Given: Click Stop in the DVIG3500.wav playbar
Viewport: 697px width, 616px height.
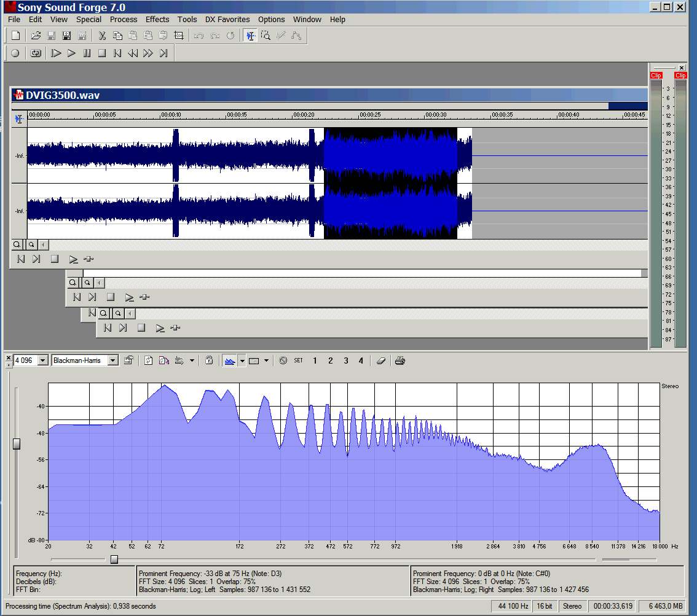Looking at the screenshot, I should point(54,259).
